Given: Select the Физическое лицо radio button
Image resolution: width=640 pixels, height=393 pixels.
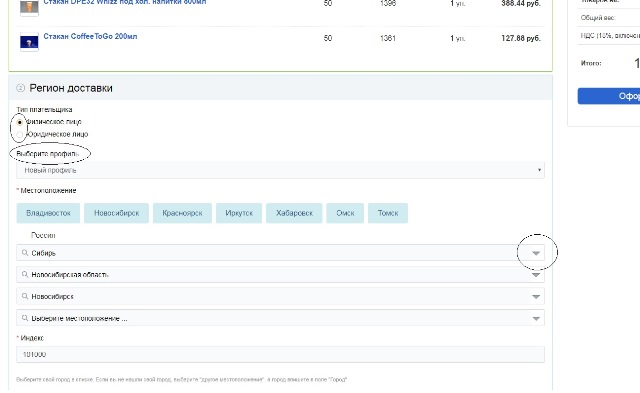Looking at the screenshot, I should point(20,122).
